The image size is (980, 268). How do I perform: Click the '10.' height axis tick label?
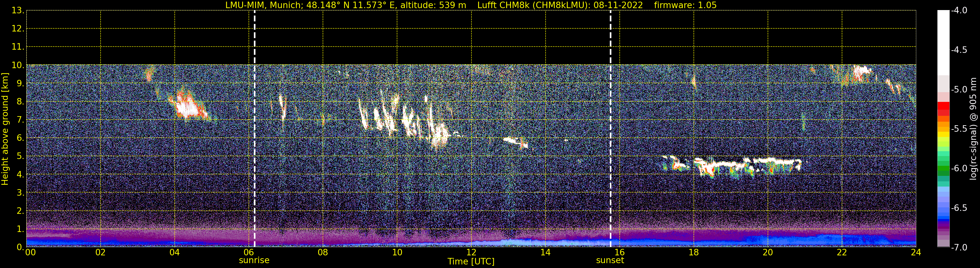click(18, 65)
